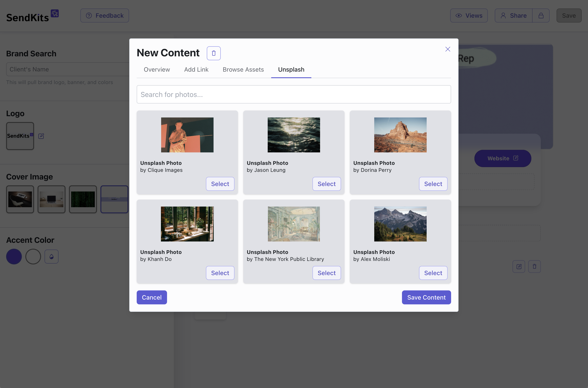Open the Overview tab

point(157,69)
